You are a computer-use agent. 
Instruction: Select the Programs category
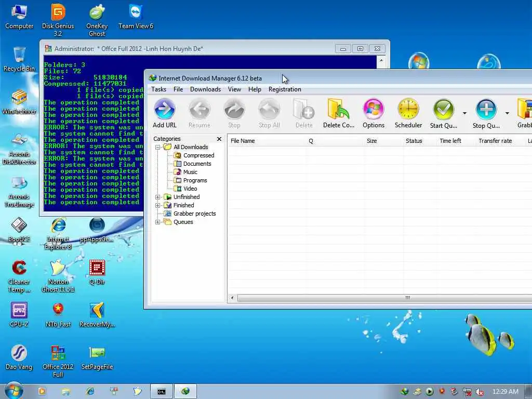point(190,180)
